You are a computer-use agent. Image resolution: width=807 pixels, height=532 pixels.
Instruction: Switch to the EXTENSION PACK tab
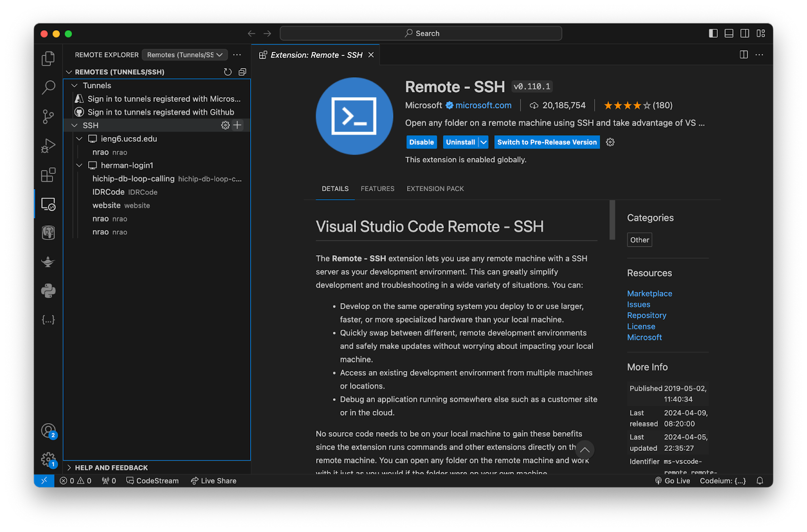[435, 189]
